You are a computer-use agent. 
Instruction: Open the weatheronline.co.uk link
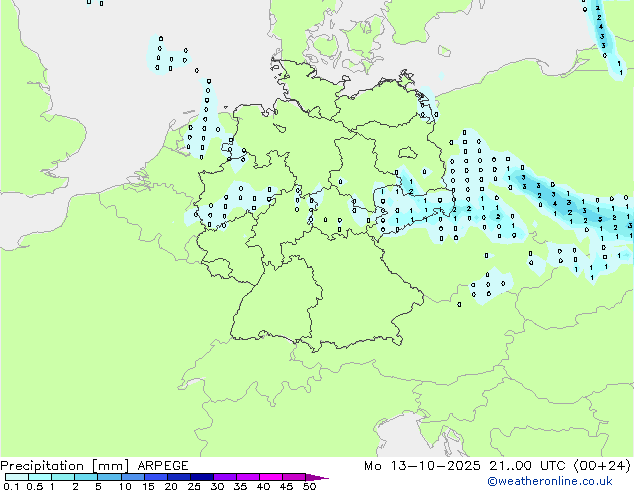coord(549,481)
